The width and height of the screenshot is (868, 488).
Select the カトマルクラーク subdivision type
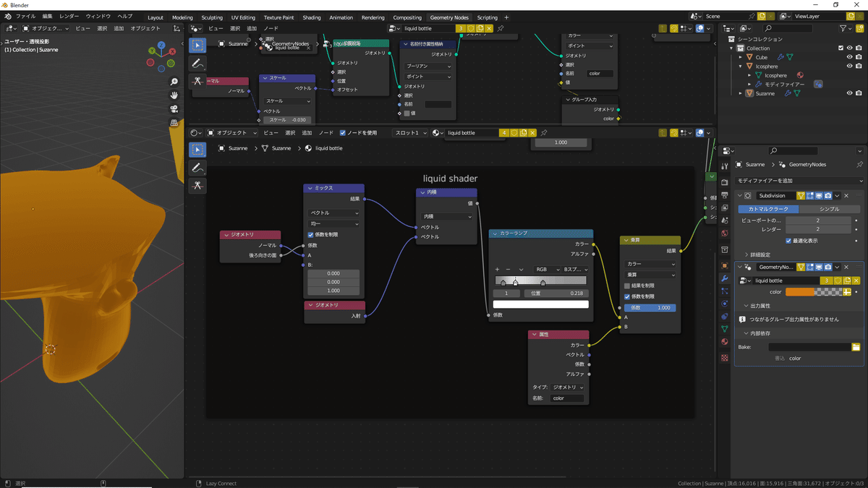pos(767,209)
